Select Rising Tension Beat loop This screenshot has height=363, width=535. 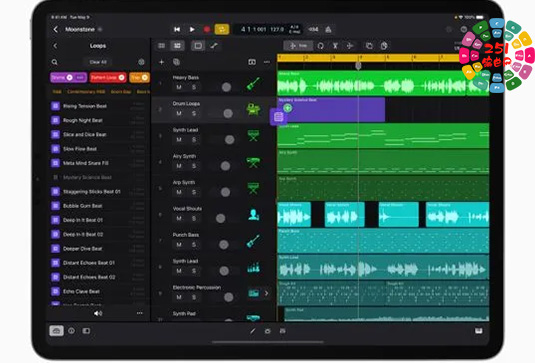98,106
